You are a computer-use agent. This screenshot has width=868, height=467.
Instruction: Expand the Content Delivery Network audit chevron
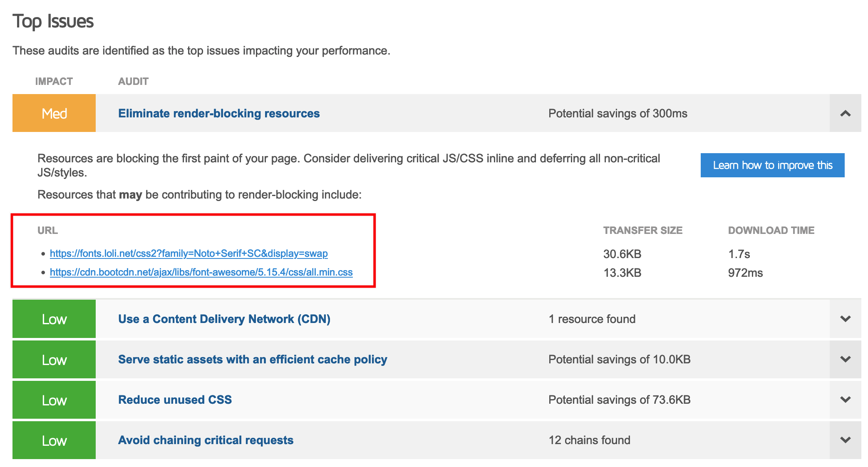pos(845,319)
